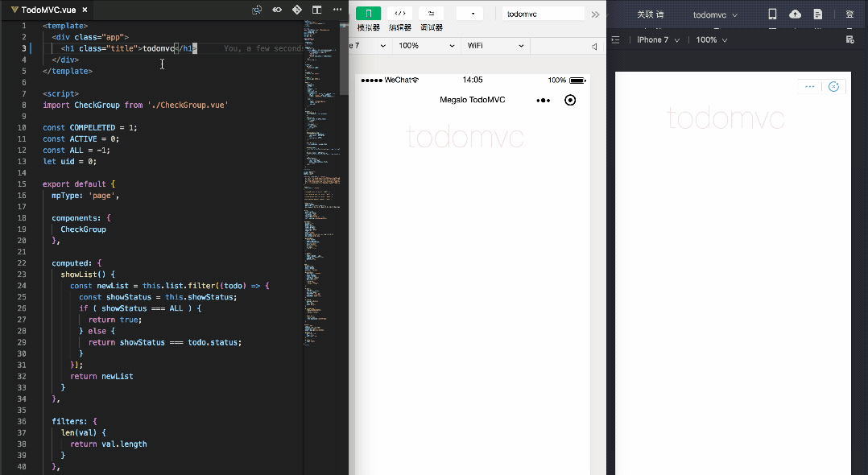Click the phone preview icon in right IDE

[772, 14]
